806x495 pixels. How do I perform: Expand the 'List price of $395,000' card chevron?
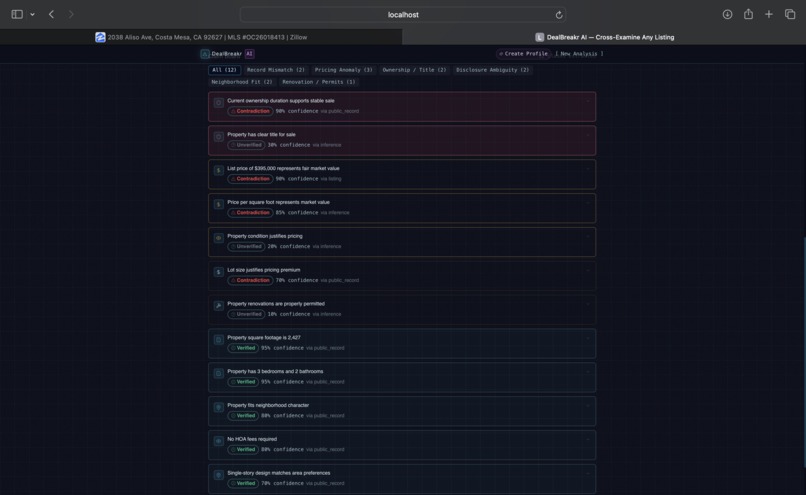coord(588,169)
